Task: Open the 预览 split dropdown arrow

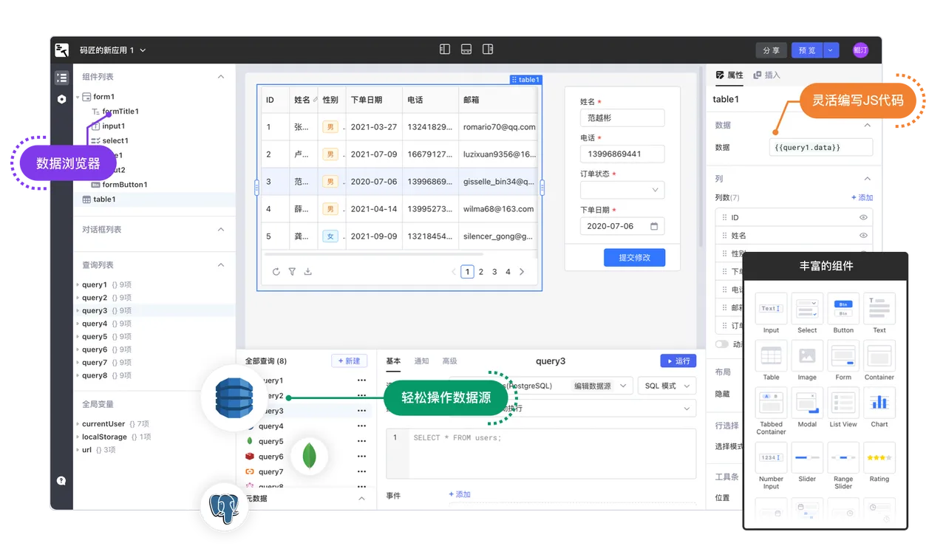Action: (830, 50)
